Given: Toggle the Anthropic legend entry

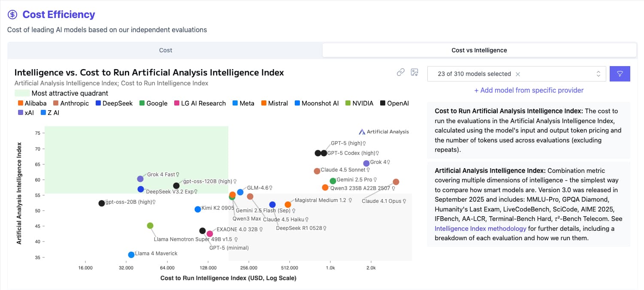Looking at the screenshot, I should 71,103.
